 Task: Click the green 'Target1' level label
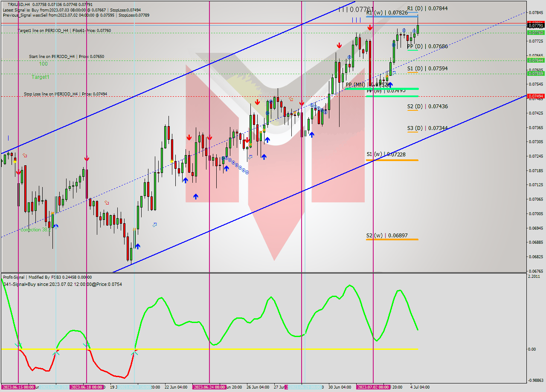(41, 77)
